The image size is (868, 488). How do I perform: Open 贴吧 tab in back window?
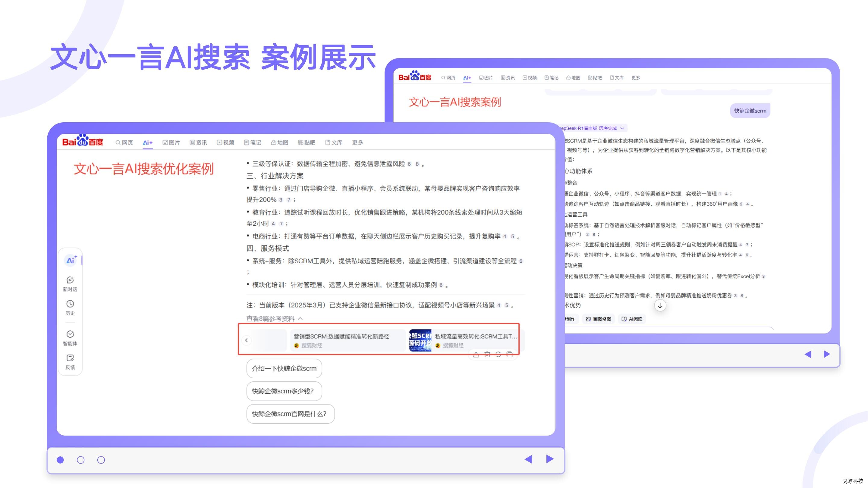coord(595,78)
